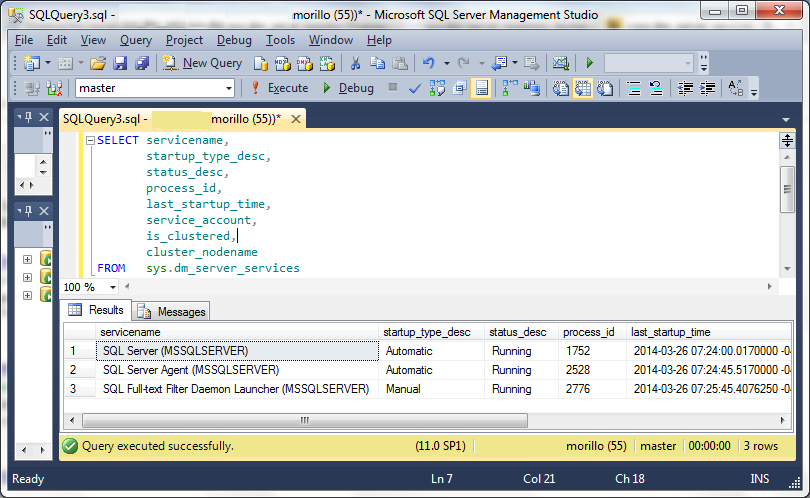The width and height of the screenshot is (810, 498).
Task: Toggle auto-hide pin on lower side panel
Action: (28, 211)
